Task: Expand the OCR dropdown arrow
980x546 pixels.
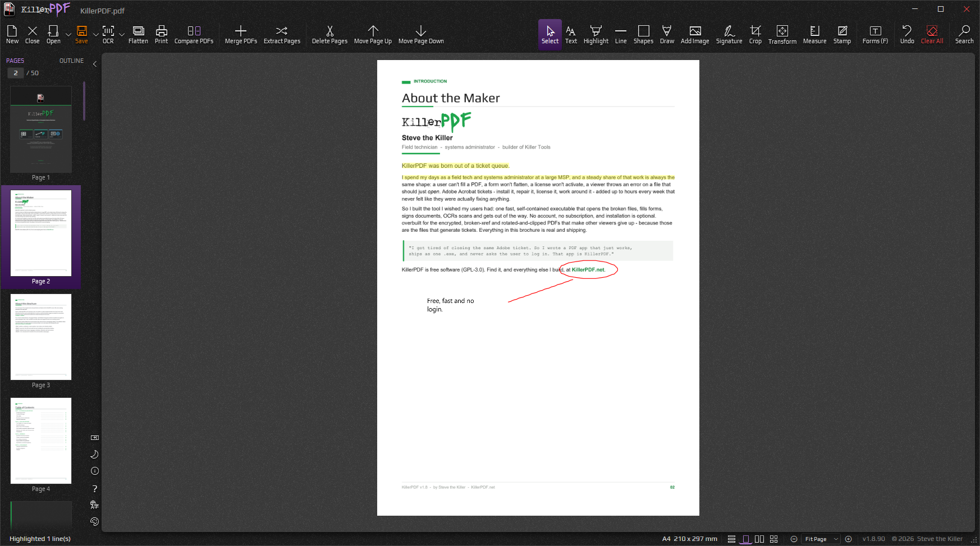Action: (x=122, y=34)
